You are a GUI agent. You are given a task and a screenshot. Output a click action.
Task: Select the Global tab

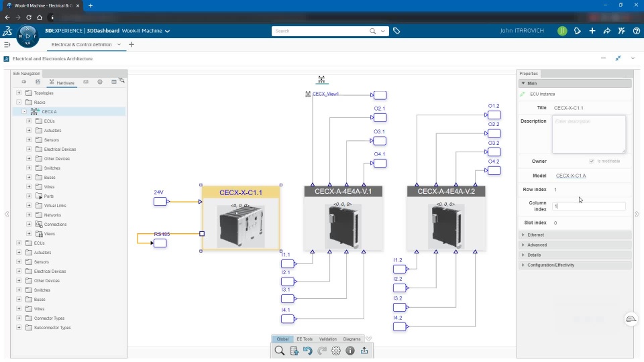(x=282, y=339)
